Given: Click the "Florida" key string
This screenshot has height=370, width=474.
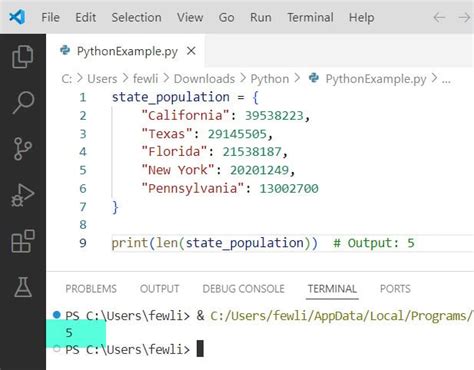Looking at the screenshot, I should (x=174, y=152).
